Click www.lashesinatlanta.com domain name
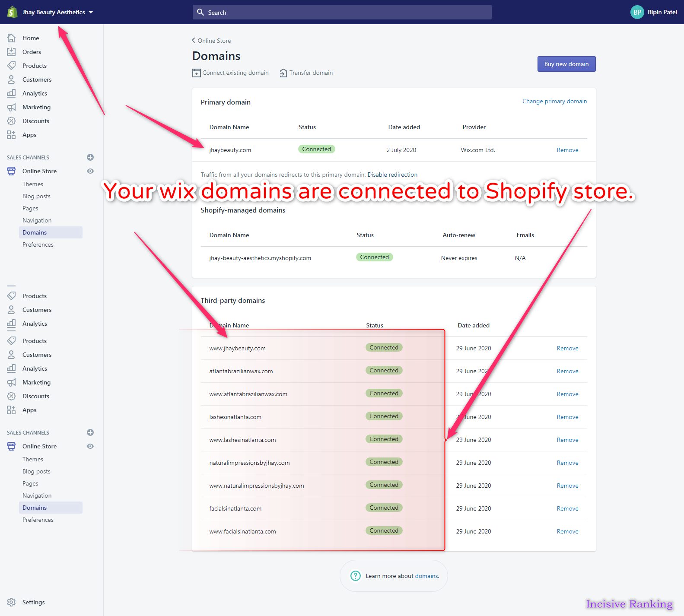 click(x=242, y=440)
